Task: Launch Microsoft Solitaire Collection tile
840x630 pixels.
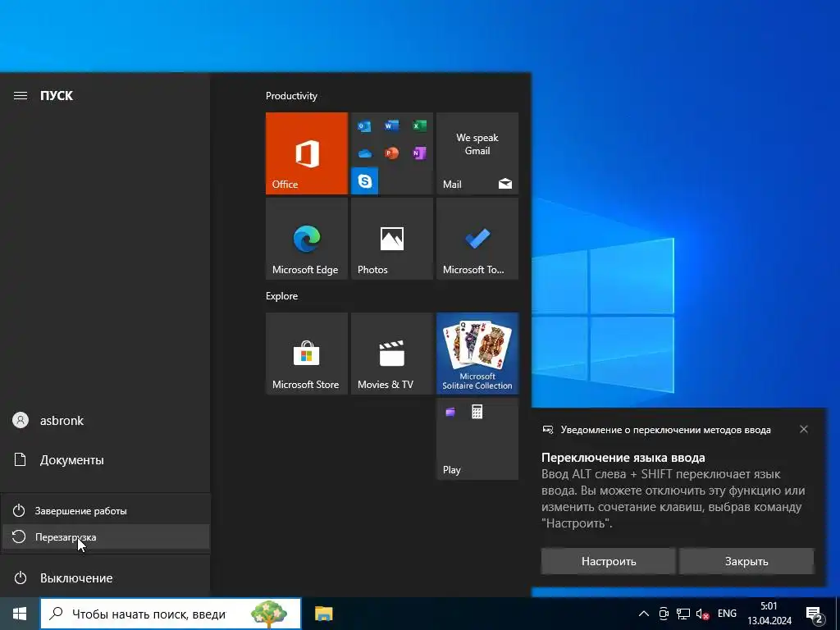Action: (477, 354)
